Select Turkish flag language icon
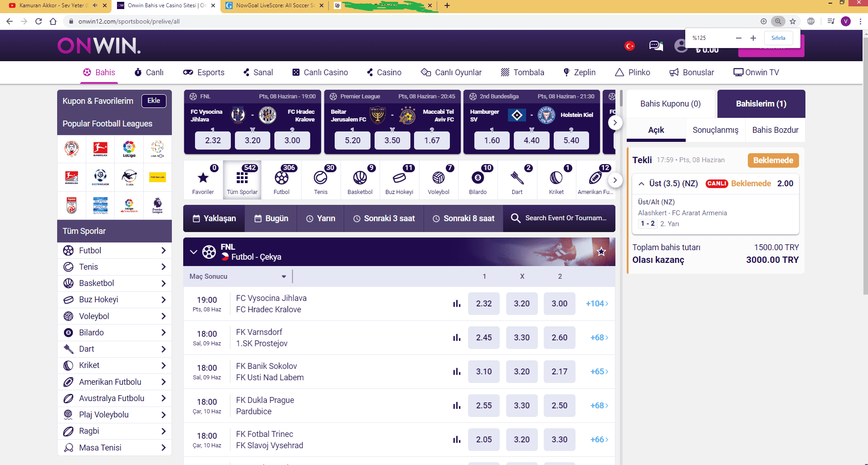The width and height of the screenshot is (868, 465). pos(629,46)
